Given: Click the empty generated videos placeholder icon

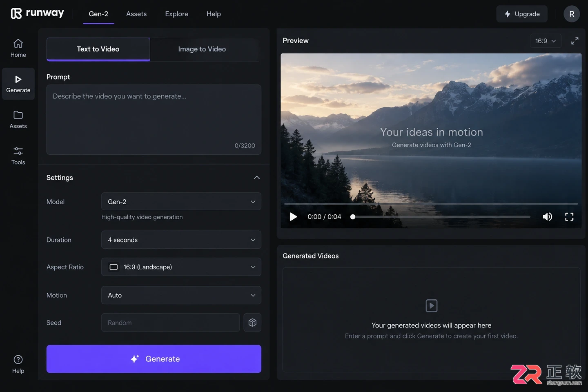Looking at the screenshot, I should 432,305.
